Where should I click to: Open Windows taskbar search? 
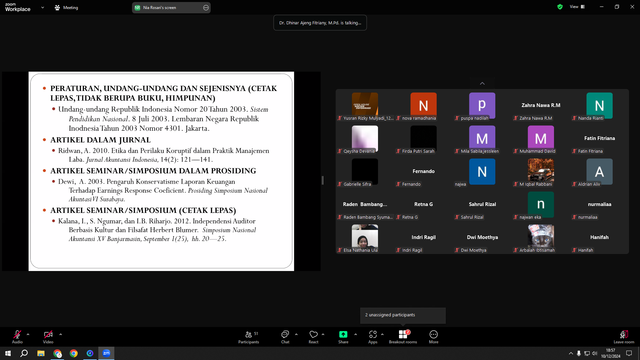tap(24, 353)
